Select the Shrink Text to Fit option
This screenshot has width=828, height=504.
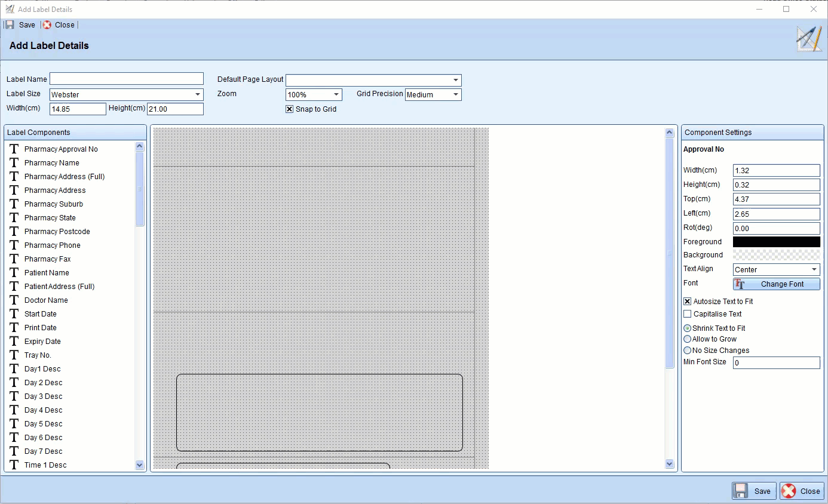(x=687, y=328)
